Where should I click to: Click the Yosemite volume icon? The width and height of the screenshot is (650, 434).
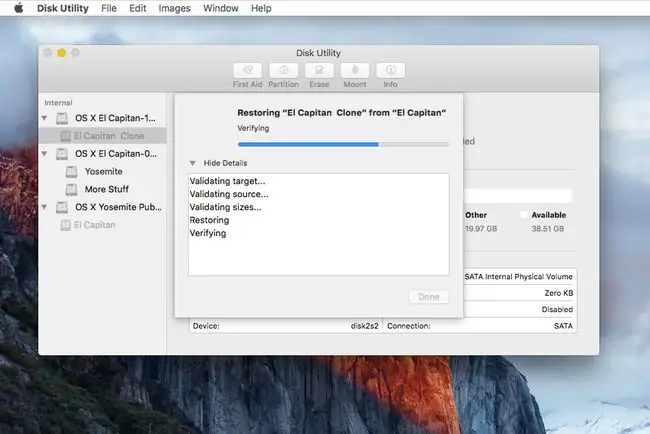71,172
